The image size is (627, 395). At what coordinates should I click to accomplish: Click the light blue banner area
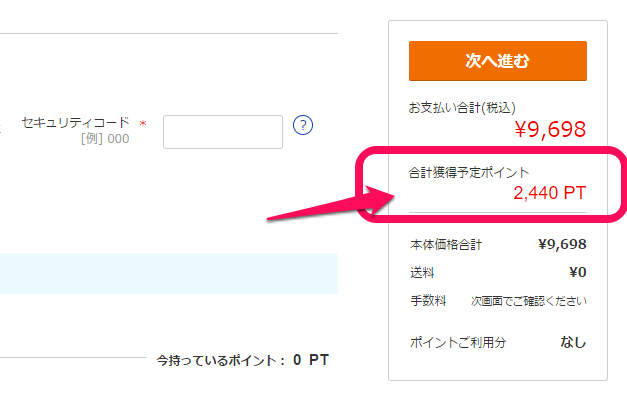[x=169, y=273]
